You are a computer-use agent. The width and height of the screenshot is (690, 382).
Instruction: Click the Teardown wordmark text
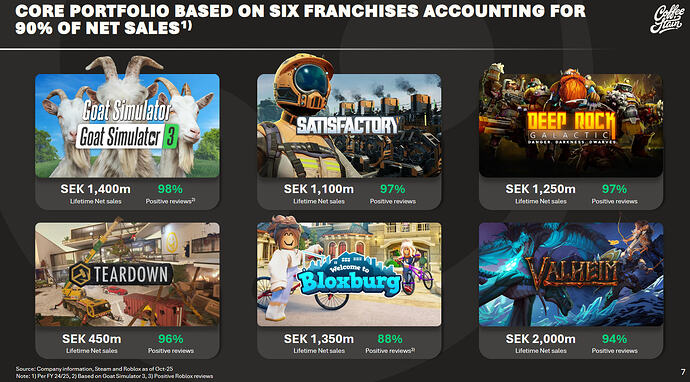tap(131, 275)
